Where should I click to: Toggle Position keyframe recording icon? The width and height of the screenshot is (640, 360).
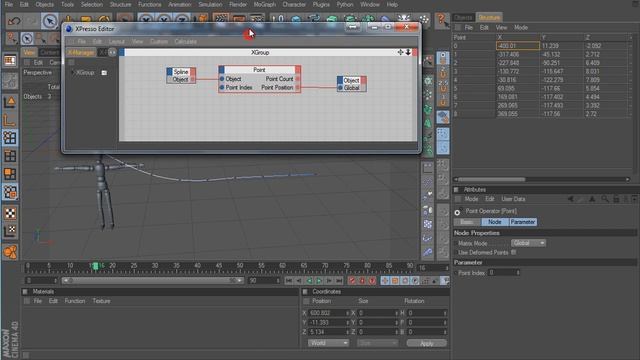tap(385, 281)
